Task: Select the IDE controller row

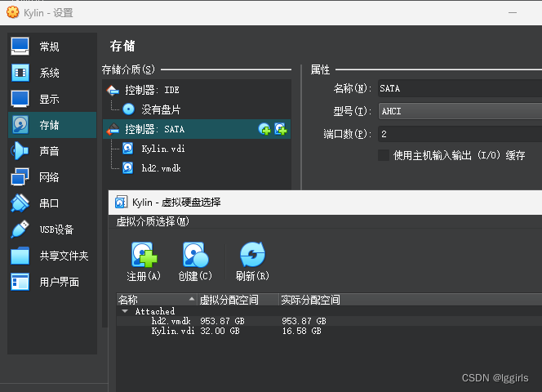Action: click(x=197, y=90)
